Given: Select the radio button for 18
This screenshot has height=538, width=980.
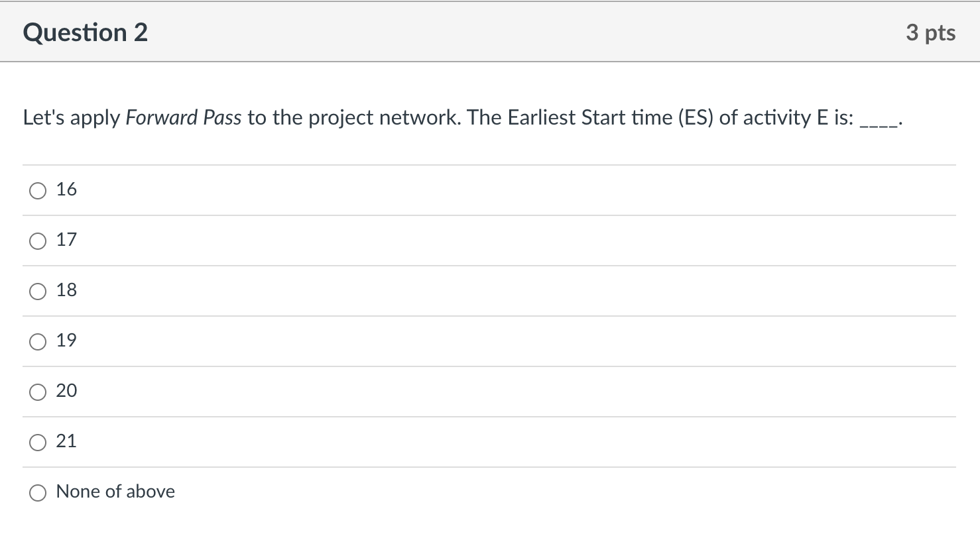Looking at the screenshot, I should [38, 291].
